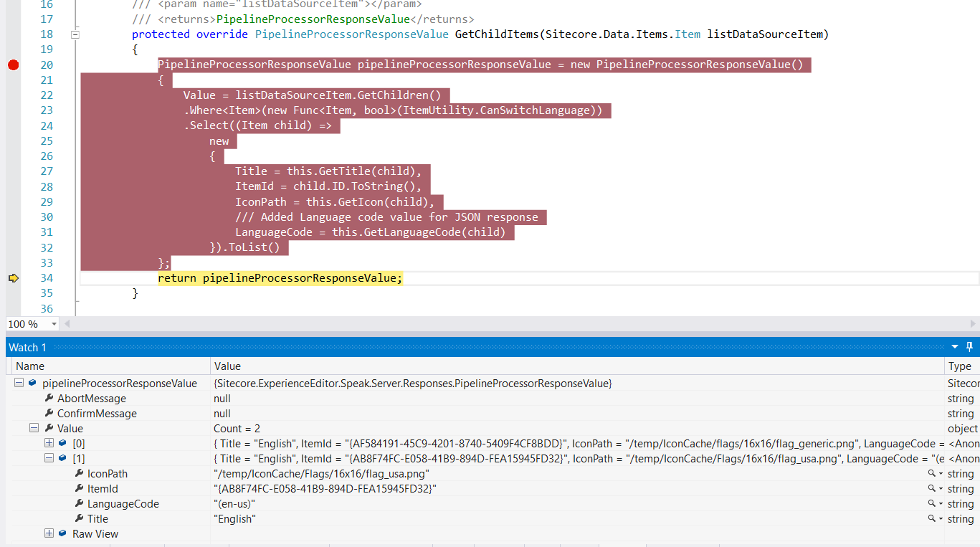Click the [0] row value with flag_generic.png

577,444
